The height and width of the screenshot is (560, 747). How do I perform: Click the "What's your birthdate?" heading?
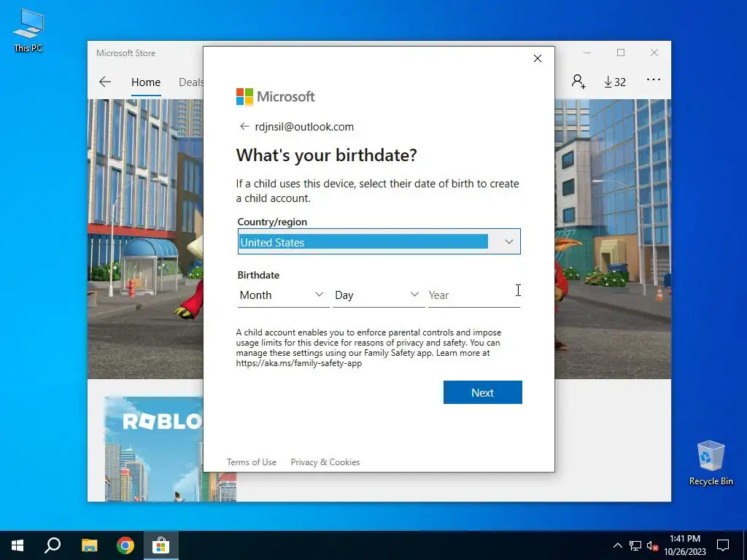326,155
